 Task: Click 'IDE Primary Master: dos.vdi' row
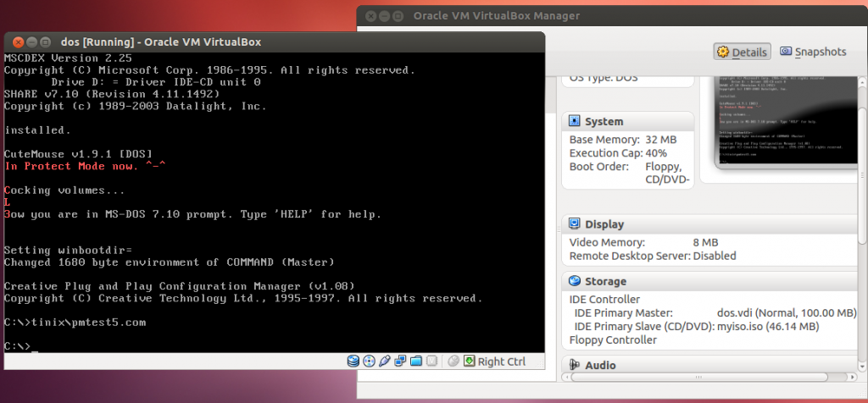click(x=715, y=313)
